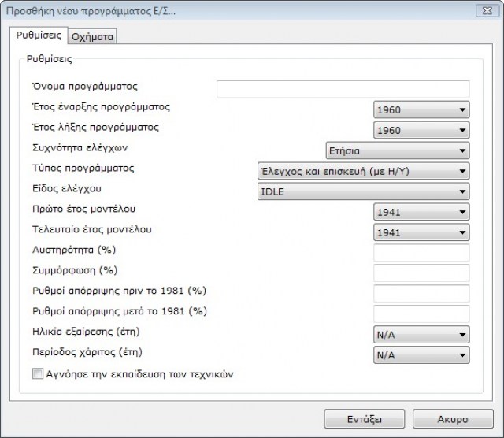504x438 pixels.
Task: Click the Αυστηρότητα (%) input field
Action: (421, 253)
